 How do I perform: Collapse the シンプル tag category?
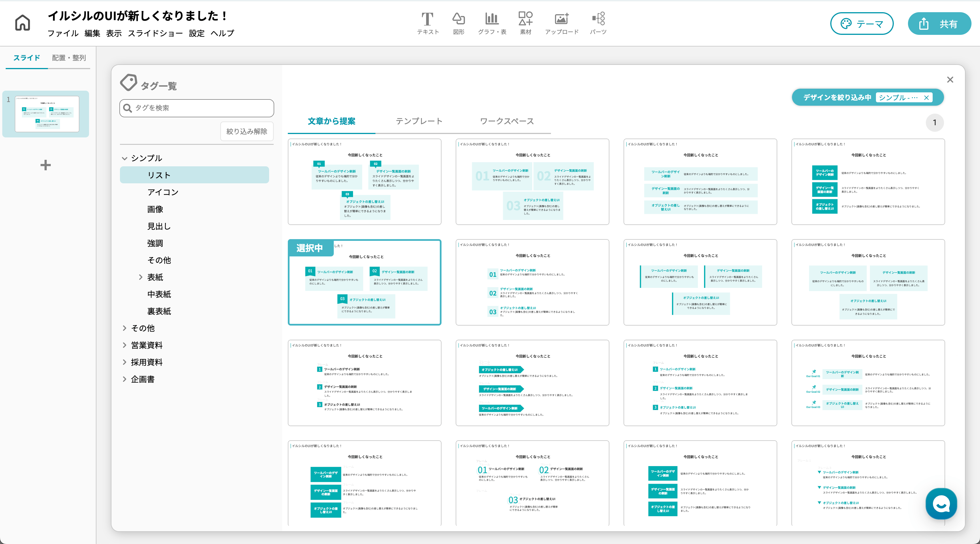point(124,158)
